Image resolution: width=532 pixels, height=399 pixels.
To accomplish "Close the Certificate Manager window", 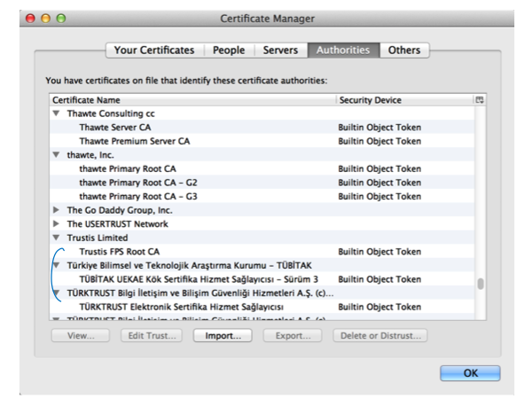I will (x=30, y=19).
